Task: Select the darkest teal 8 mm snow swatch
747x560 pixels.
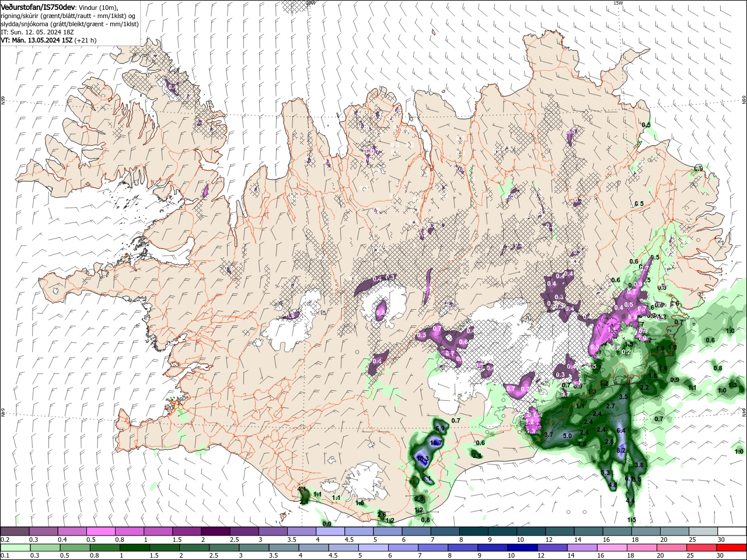Action: 474,531
